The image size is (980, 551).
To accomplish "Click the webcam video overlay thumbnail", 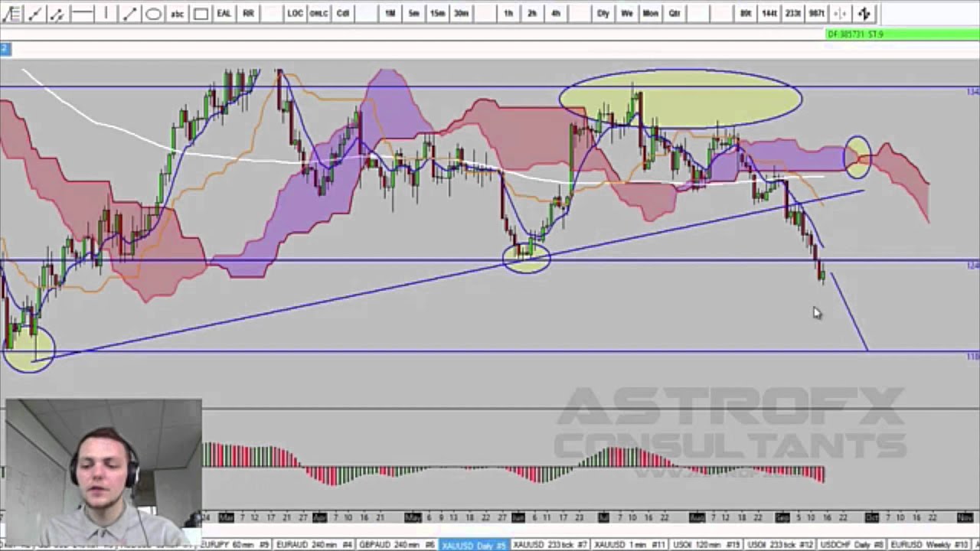I will pos(103,474).
